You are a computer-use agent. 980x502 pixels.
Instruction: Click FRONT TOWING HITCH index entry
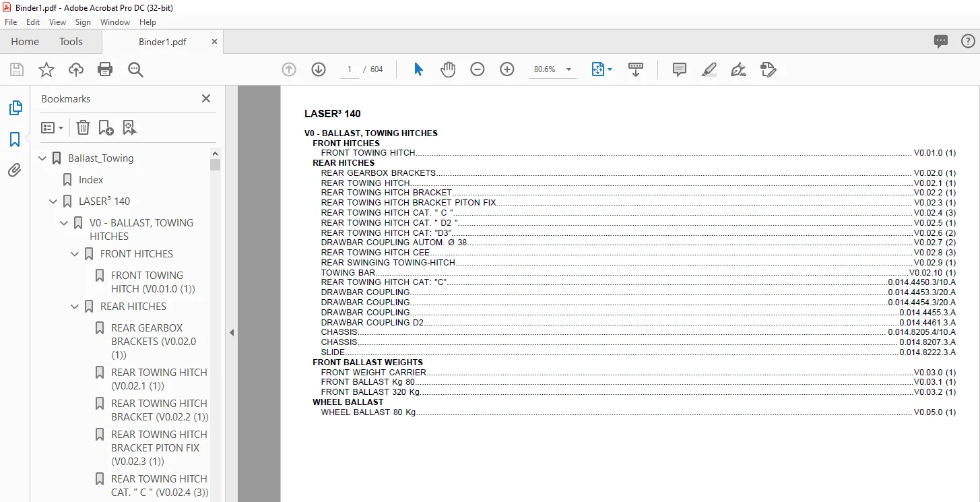pos(638,153)
